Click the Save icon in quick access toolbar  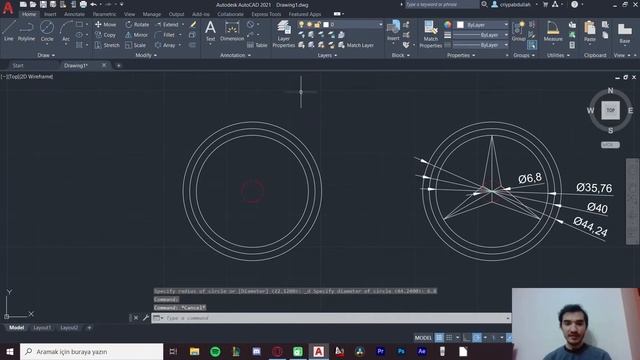coord(43,4)
